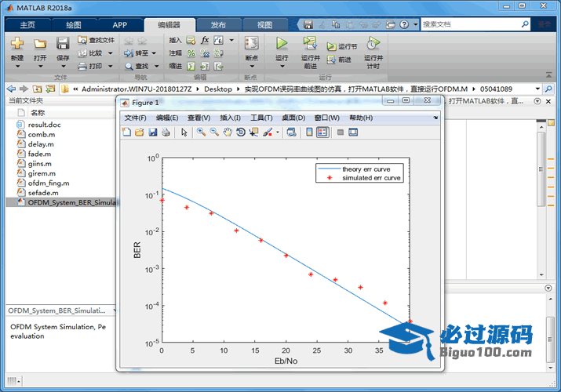Image resolution: width=561 pixels, height=392 pixels.
Task: Toggle the edit plot arrow tool
Action: pyautogui.click(x=184, y=132)
